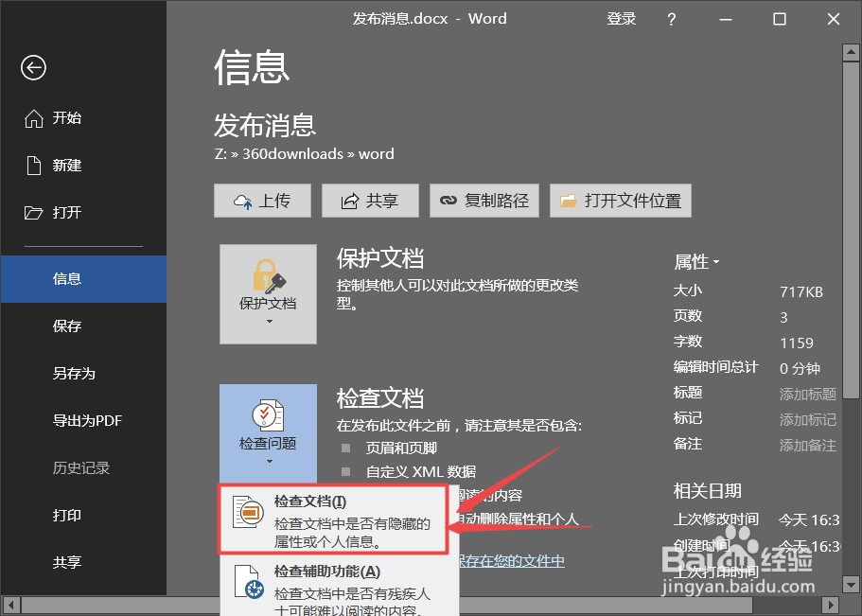Image resolution: width=862 pixels, height=616 pixels.
Task: Click the back arrow to return to document
Action: pyautogui.click(x=33, y=67)
